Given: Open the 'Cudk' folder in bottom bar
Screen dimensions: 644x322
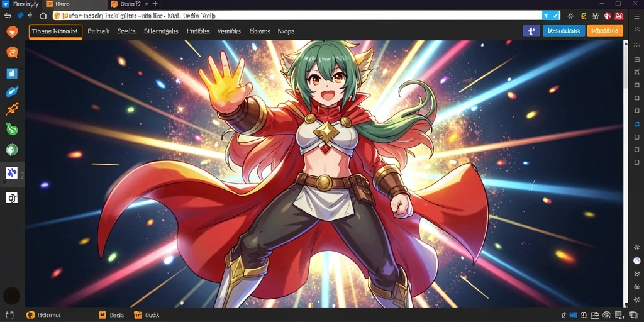Looking at the screenshot, I should (147, 315).
